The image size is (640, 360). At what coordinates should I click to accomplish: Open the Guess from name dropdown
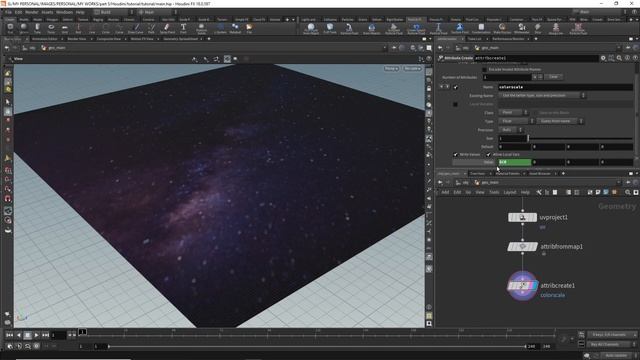[x=560, y=121]
